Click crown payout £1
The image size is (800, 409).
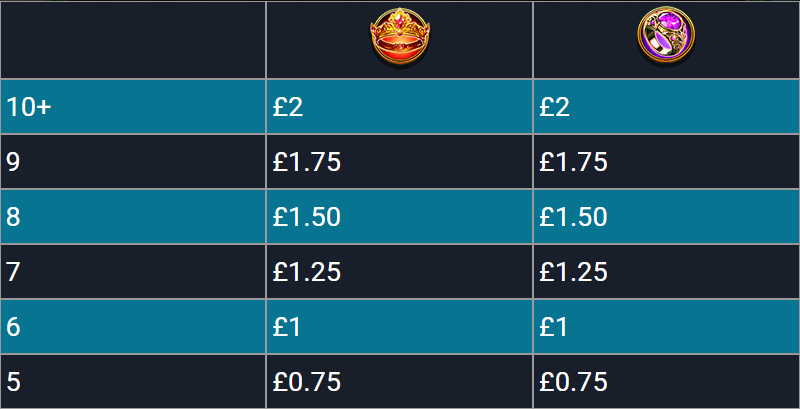click(x=287, y=327)
